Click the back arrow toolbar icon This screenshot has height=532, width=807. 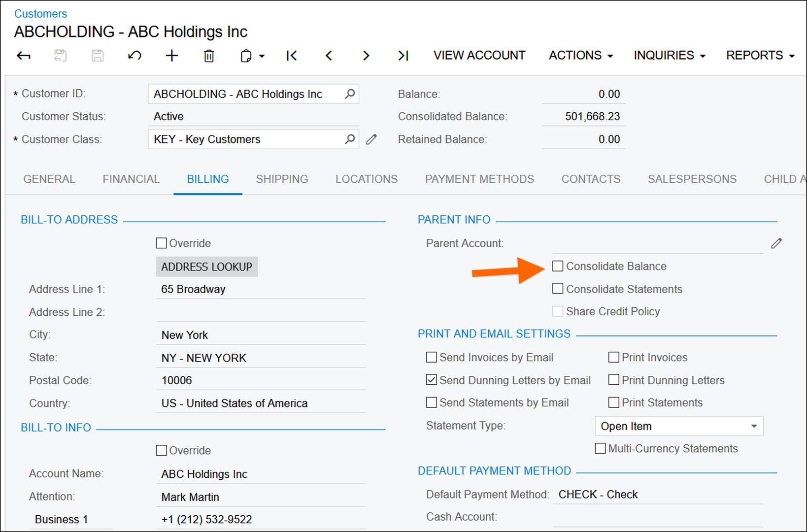click(x=24, y=56)
